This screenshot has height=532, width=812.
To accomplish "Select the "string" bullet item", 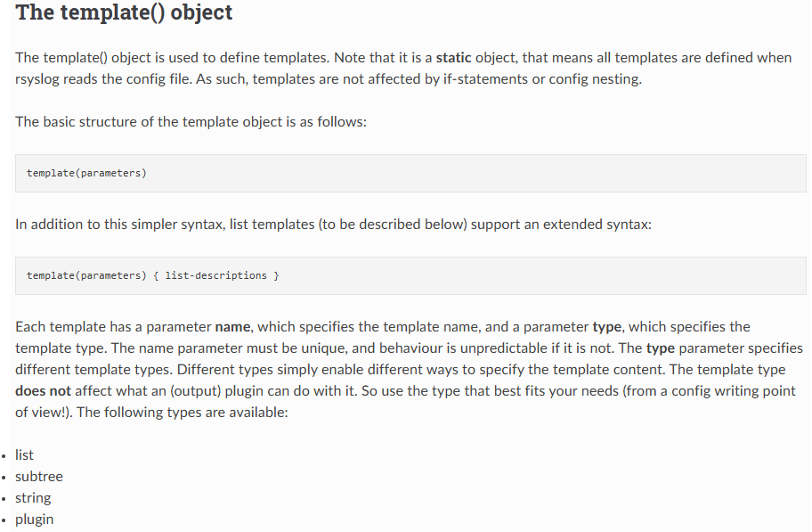I will pyautogui.click(x=33, y=498).
